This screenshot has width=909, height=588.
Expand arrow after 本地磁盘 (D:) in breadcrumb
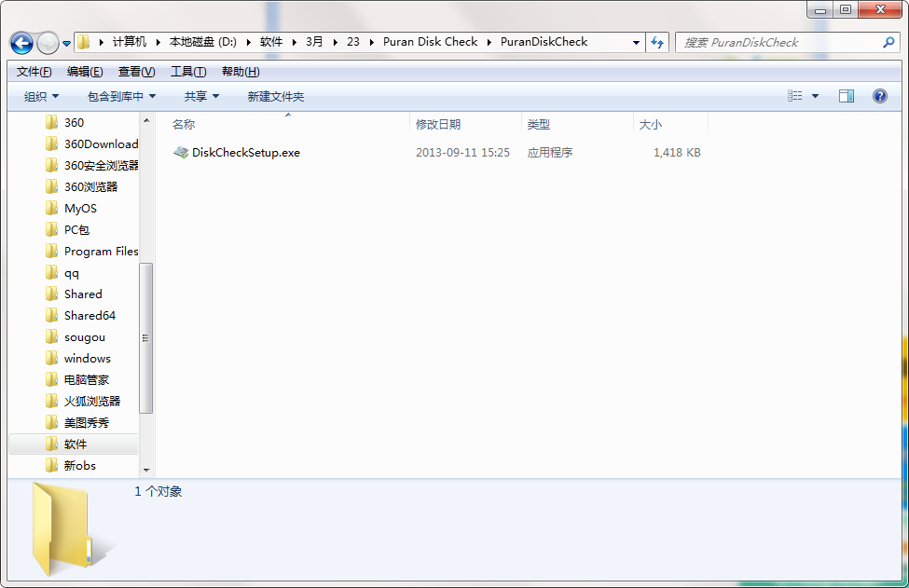[x=248, y=42]
